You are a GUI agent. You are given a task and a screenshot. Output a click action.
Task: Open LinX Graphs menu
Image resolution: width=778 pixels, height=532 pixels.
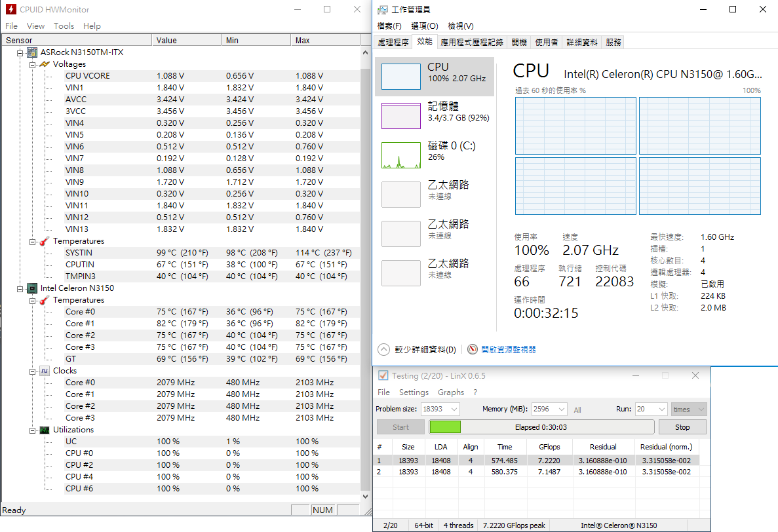(x=451, y=392)
